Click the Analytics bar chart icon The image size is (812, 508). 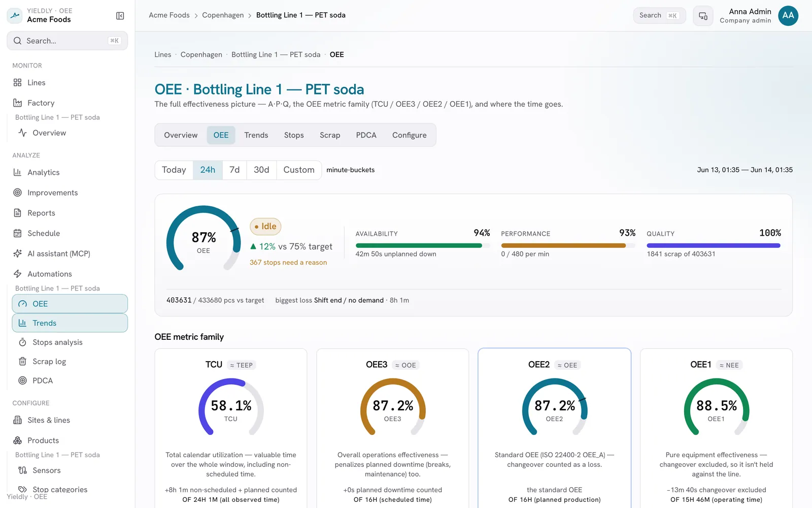pos(17,172)
